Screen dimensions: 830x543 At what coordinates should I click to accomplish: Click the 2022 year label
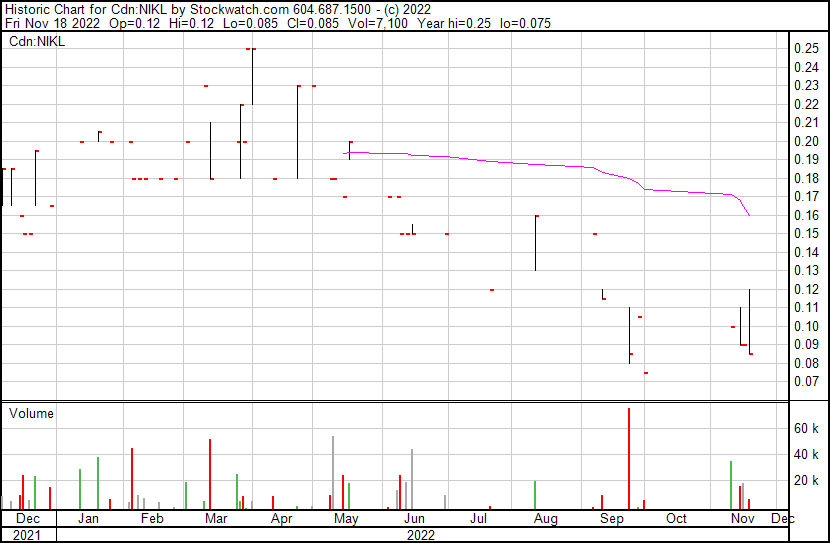420,535
